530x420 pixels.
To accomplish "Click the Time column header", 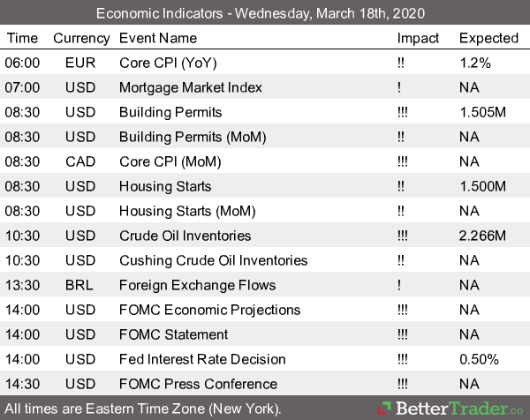I will (x=22, y=38).
